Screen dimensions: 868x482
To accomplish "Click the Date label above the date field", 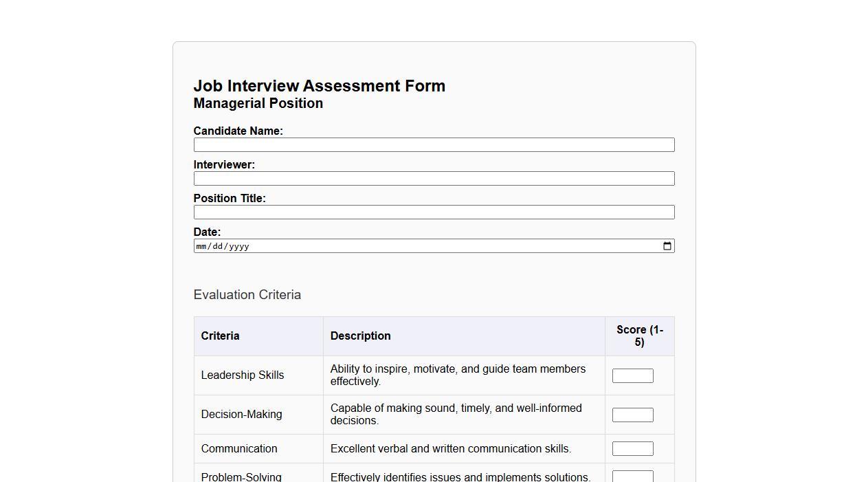I will (207, 232).
